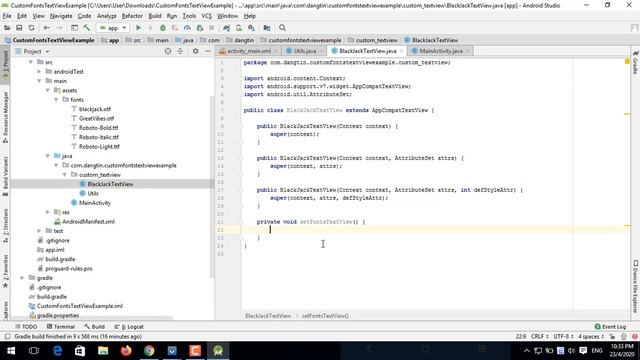Click the CRLF line separator status
Screen dimensions: 640x360
pos(540,337)
